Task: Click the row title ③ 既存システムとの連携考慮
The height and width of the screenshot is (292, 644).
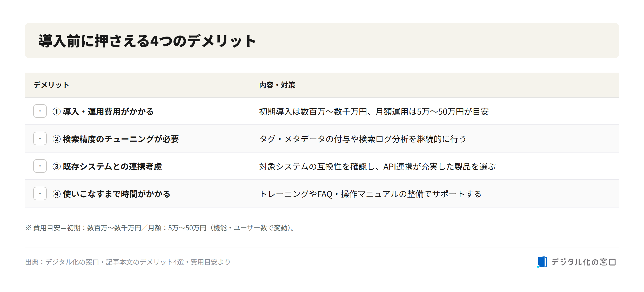Action: click(107, 166)
